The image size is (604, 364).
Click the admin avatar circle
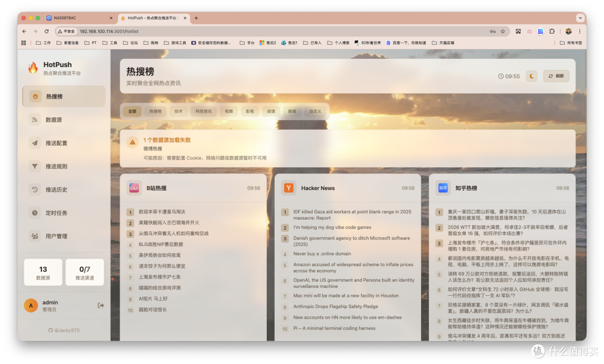click(x=31, y=305)
